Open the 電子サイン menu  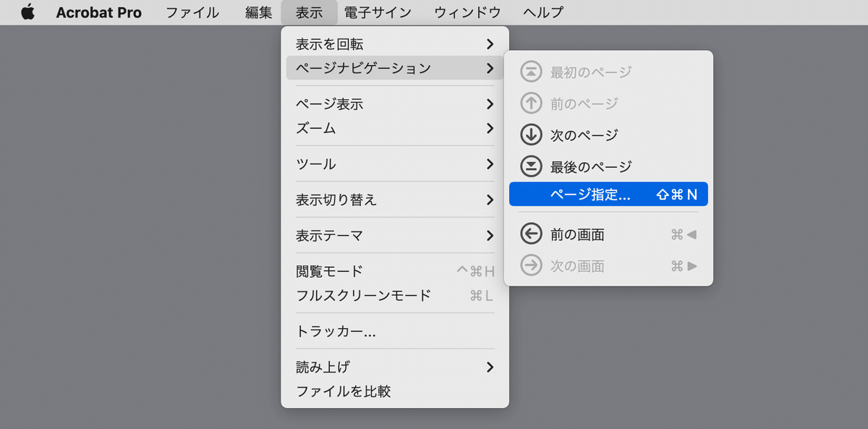tap(378, 12)
